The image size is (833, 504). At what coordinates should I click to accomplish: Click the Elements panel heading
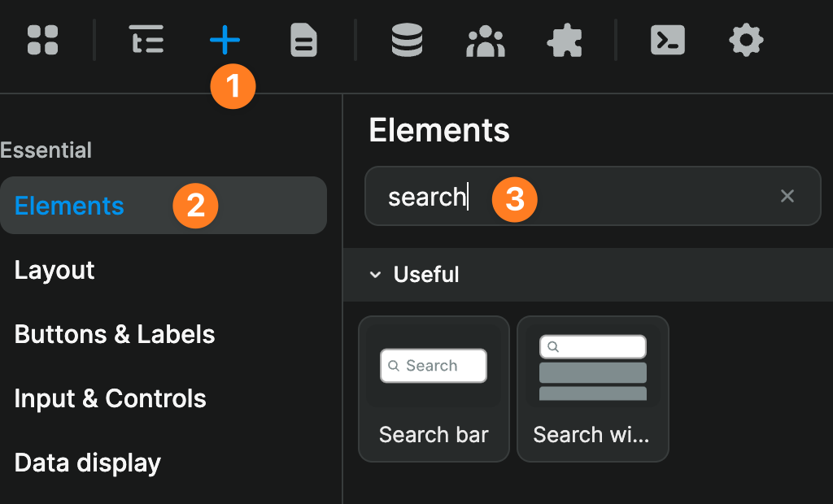[438, 130]
